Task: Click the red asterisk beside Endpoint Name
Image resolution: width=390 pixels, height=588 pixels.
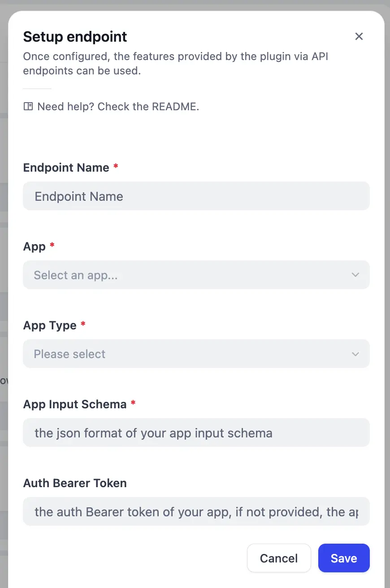Action: tap(116, 167)
